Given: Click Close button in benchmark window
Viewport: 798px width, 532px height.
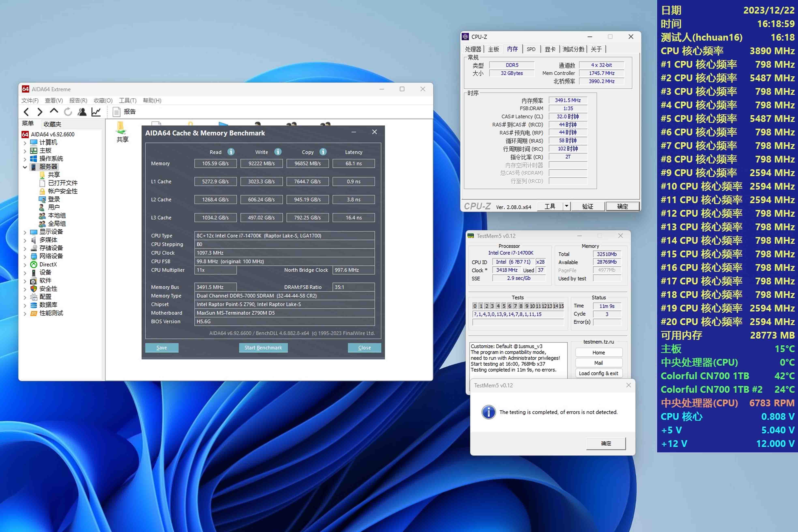Looking at the screenshot, I should 364,348.
